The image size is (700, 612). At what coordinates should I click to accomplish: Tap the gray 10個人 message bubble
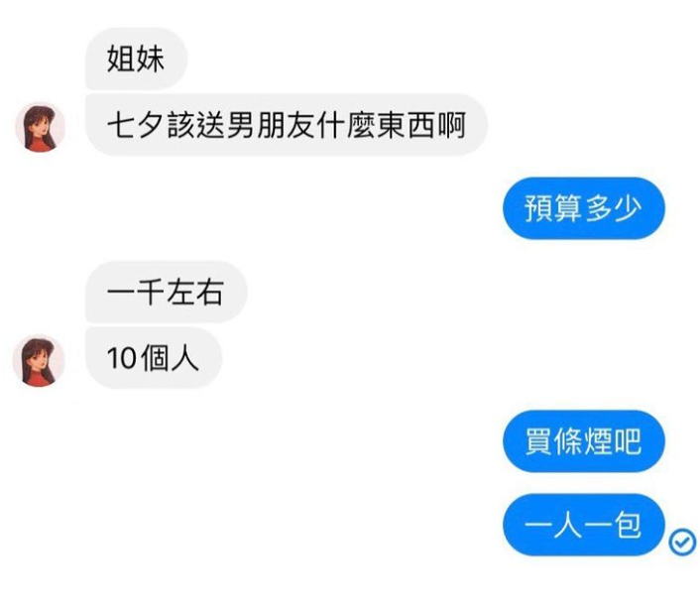tap(153, 358)
